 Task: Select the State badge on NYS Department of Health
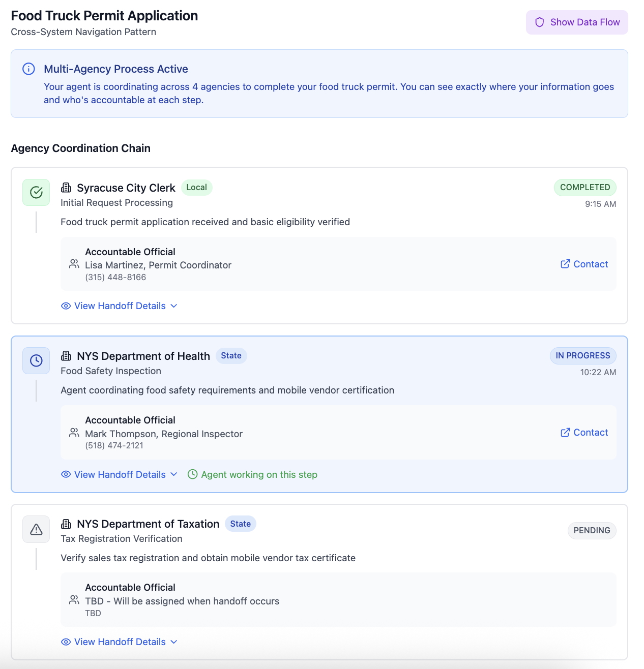click(x=231, y=356)
